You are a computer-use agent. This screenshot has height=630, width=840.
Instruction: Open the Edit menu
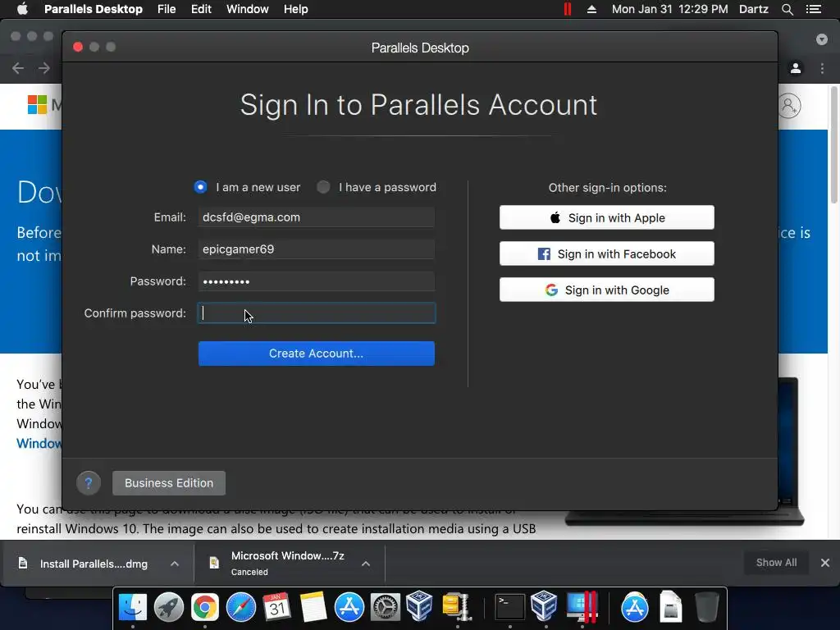202,9
